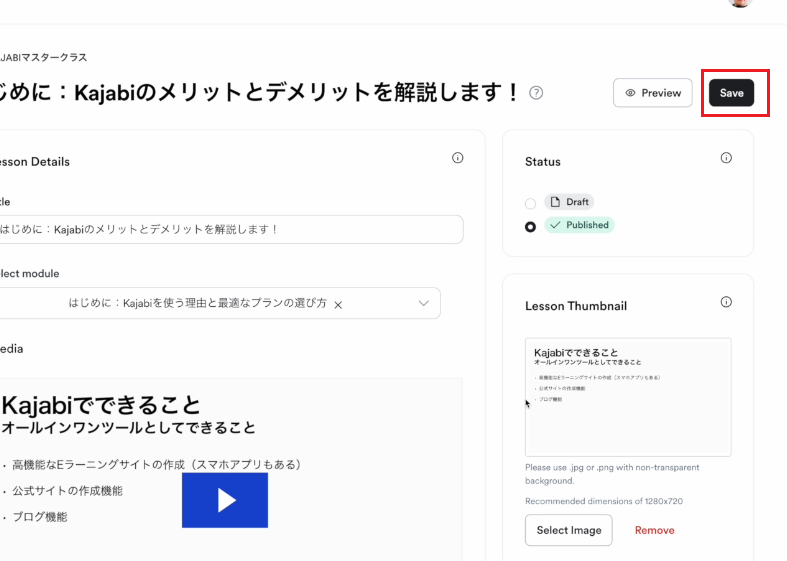Click the document icon in Draft badge
Screen dimensions: 787x561
pos(555,202)
